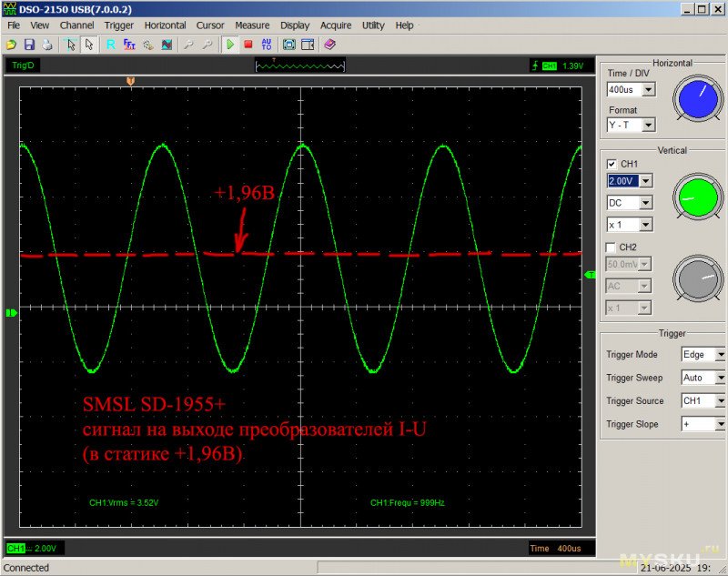Open the Acquire menu
Screen dimensions: 728x576
336,25
